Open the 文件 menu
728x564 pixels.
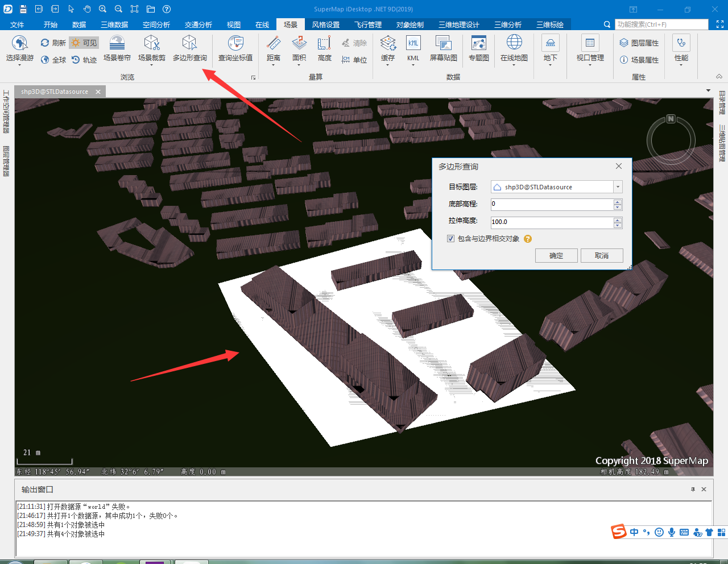point(17,24)
